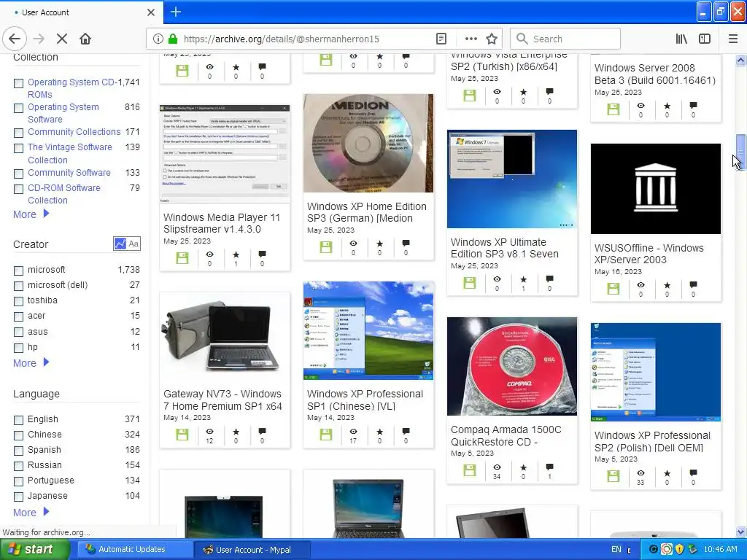Click floppy icon on WSUSOffline card
This screenshot has height=560, width=747.
(613, 289)
